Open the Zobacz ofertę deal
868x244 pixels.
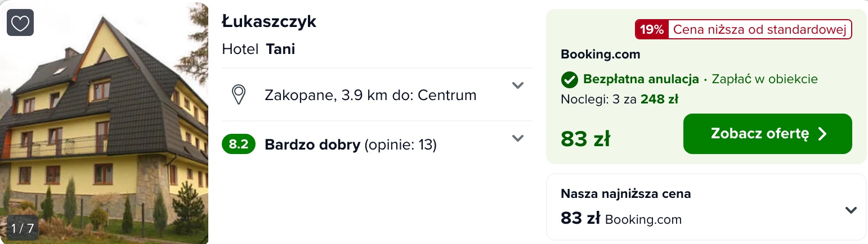coord(767,134)
